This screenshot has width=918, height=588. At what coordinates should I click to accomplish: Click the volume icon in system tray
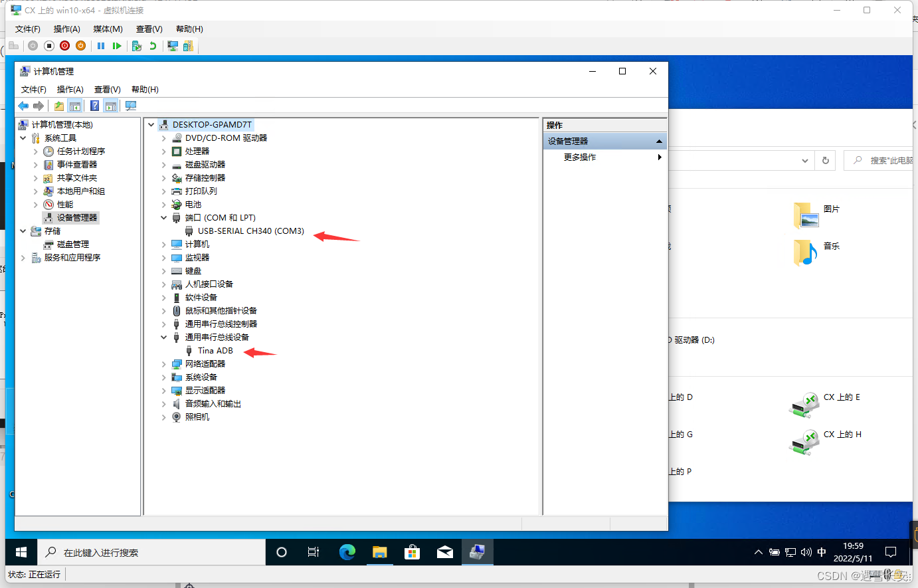806,552
